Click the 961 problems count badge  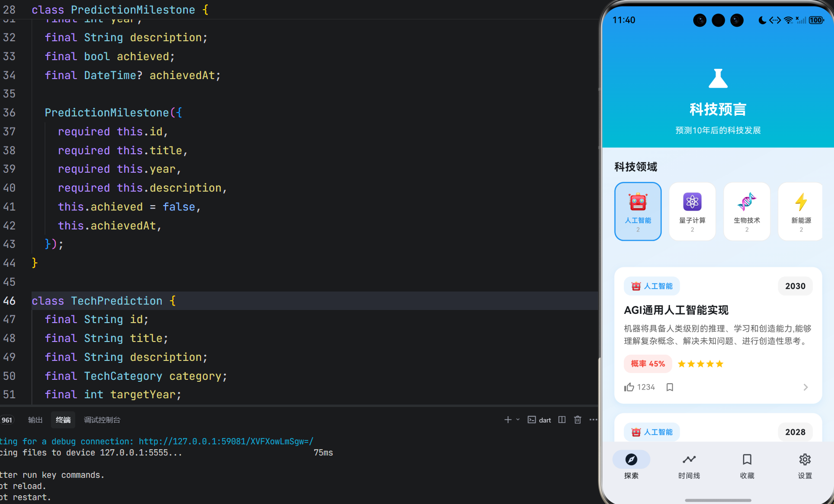[x=7, y=420]
